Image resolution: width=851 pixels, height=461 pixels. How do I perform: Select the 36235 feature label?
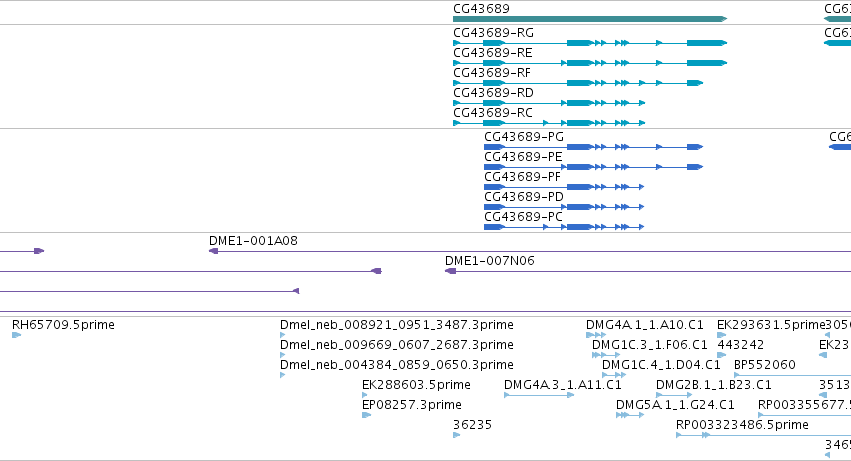coord(472,426)
